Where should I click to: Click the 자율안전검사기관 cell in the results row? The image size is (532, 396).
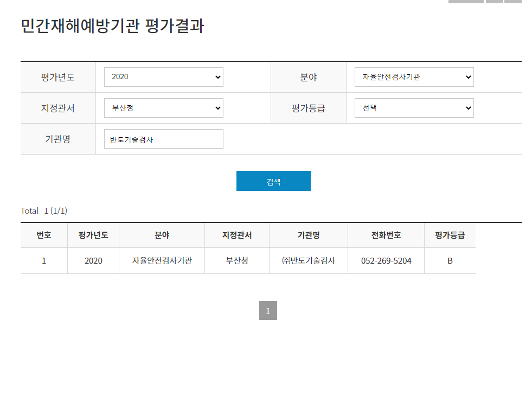pos(162,261)
